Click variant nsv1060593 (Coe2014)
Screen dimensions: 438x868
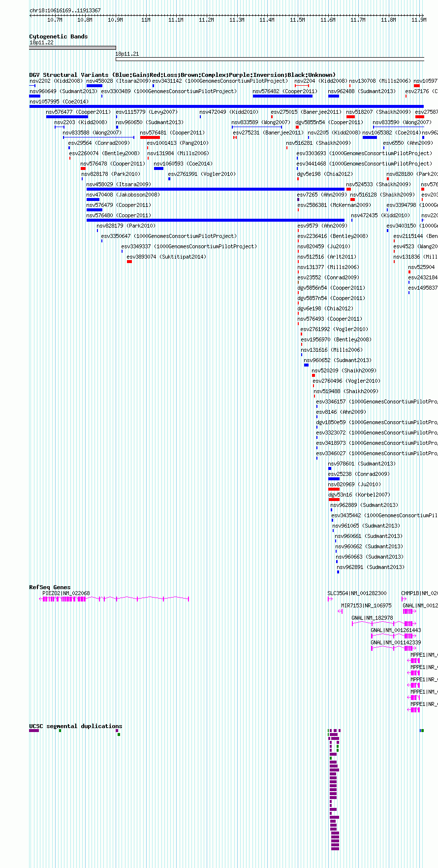tap(183, 164)
